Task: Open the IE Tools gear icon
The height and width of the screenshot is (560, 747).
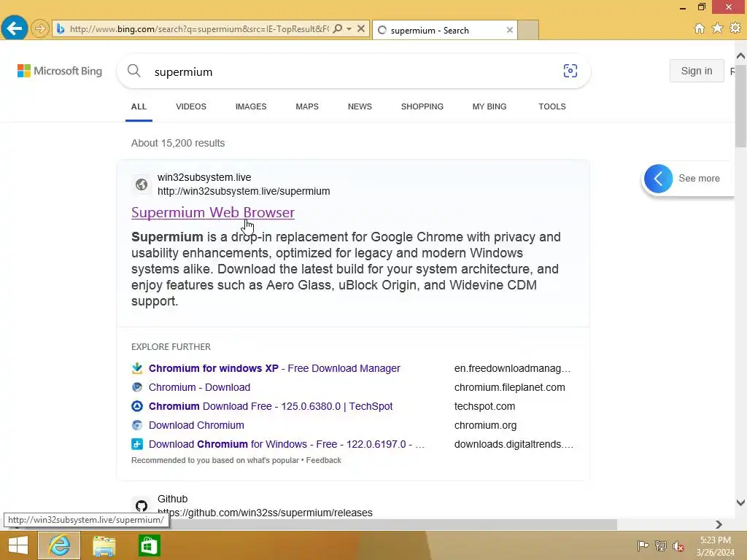Action: point(735,28)
